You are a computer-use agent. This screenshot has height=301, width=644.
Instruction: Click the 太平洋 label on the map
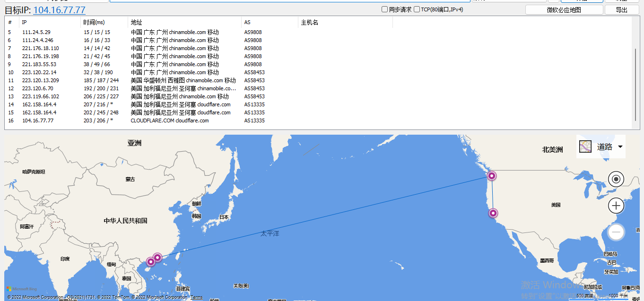270,233
